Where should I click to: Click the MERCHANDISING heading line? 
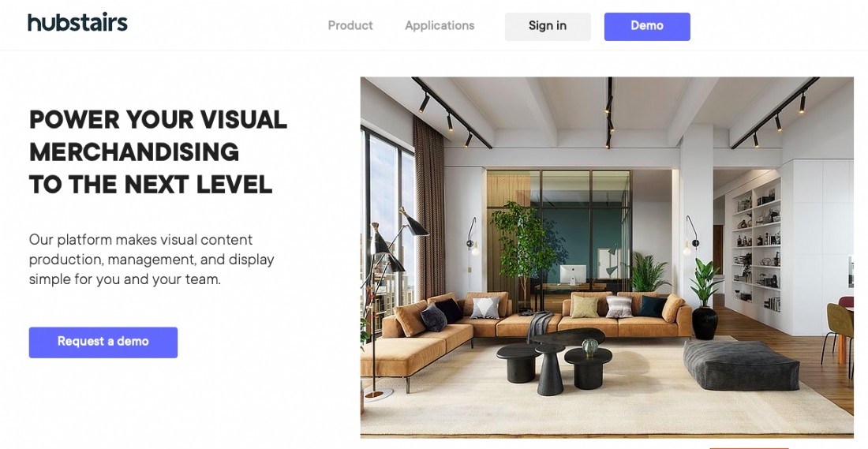(x=134, y=152)
